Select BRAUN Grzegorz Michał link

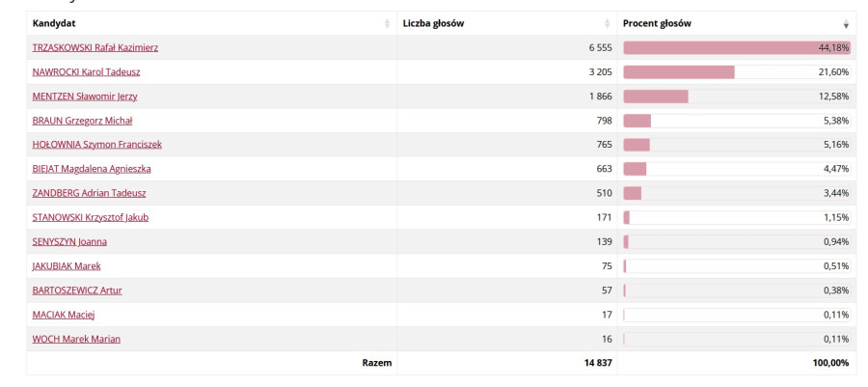[82, 121]
